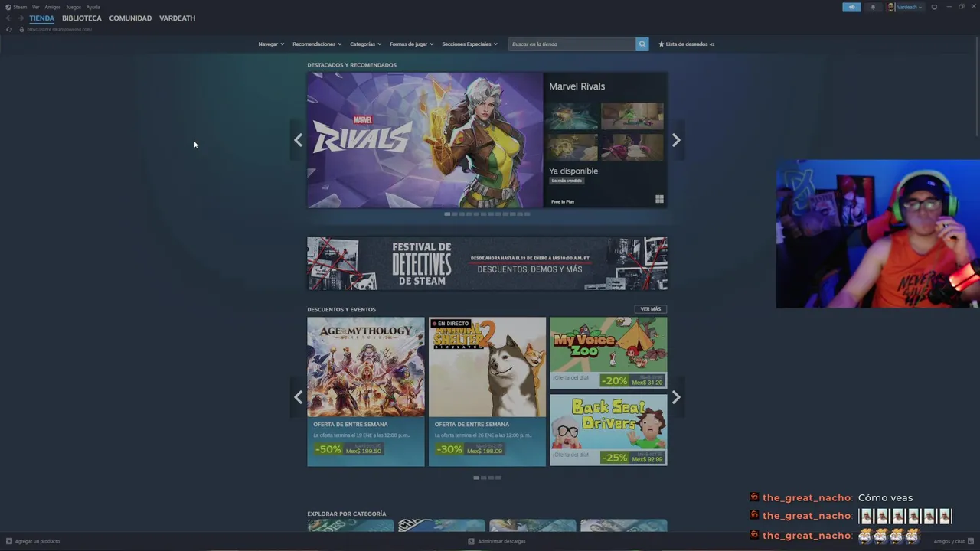Image resolution: width=980 pixels, height=551 pixels.
Task: Click the Lo más vendido tag
Action: (x=567, y=181)
